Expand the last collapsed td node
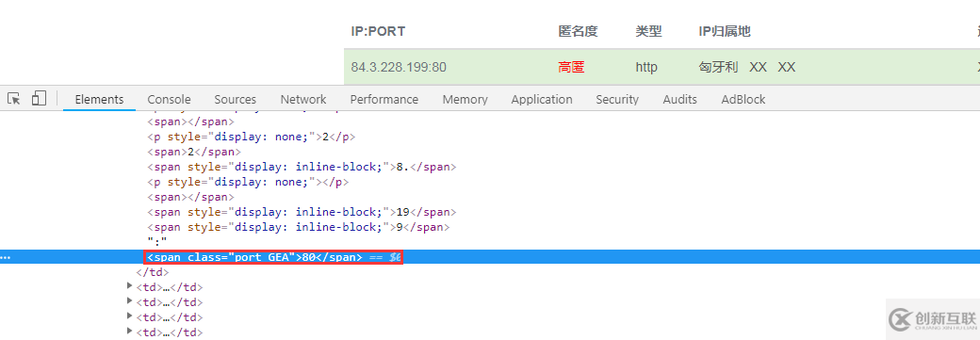 click(x=130, y=332)
